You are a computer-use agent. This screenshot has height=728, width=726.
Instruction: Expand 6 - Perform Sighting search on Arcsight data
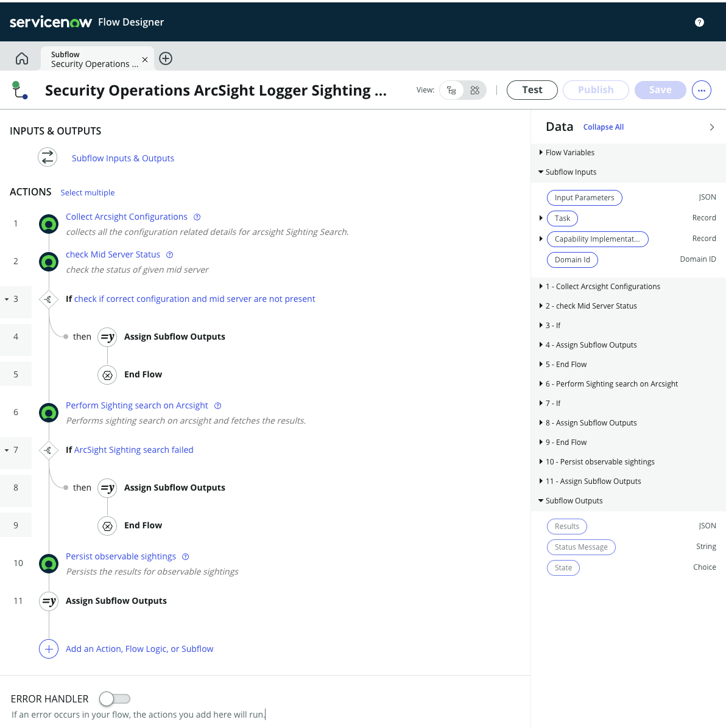coord(541,384)
